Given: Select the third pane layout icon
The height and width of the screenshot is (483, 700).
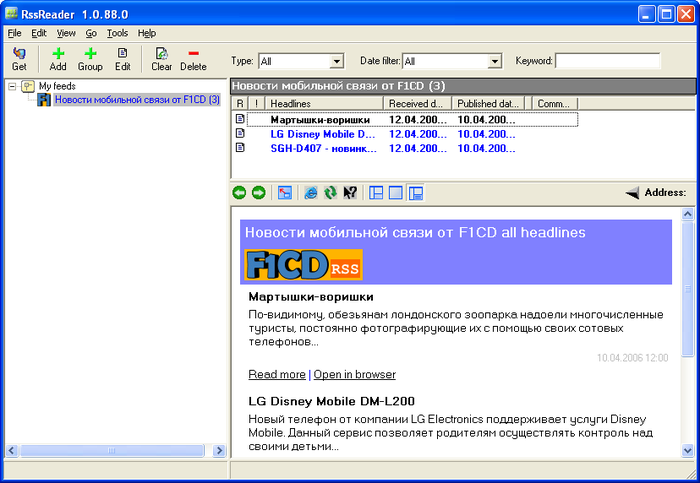Looking at the screenshot, I should pos(416,193).
